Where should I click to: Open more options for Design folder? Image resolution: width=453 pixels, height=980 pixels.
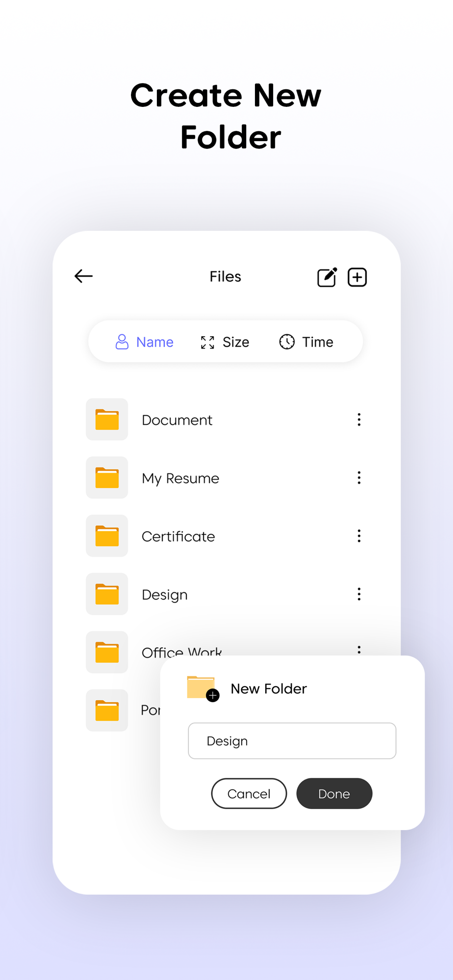tap(359, 594)
